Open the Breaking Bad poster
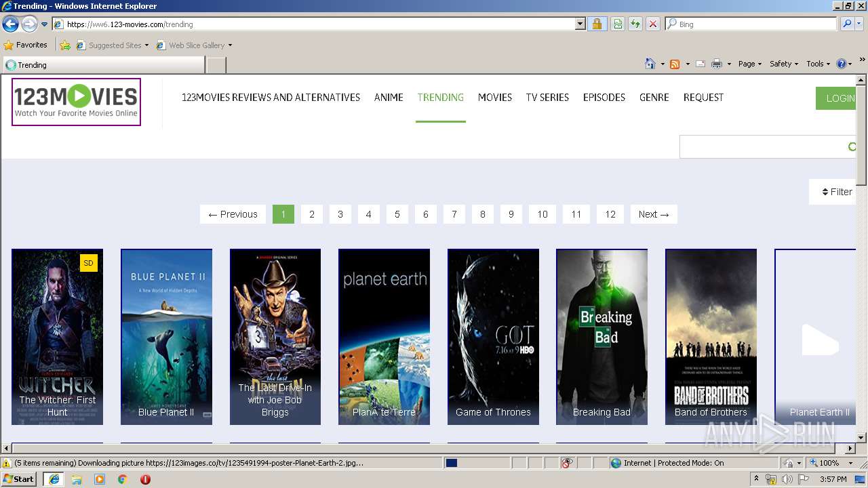 click(x=601, y=337)
